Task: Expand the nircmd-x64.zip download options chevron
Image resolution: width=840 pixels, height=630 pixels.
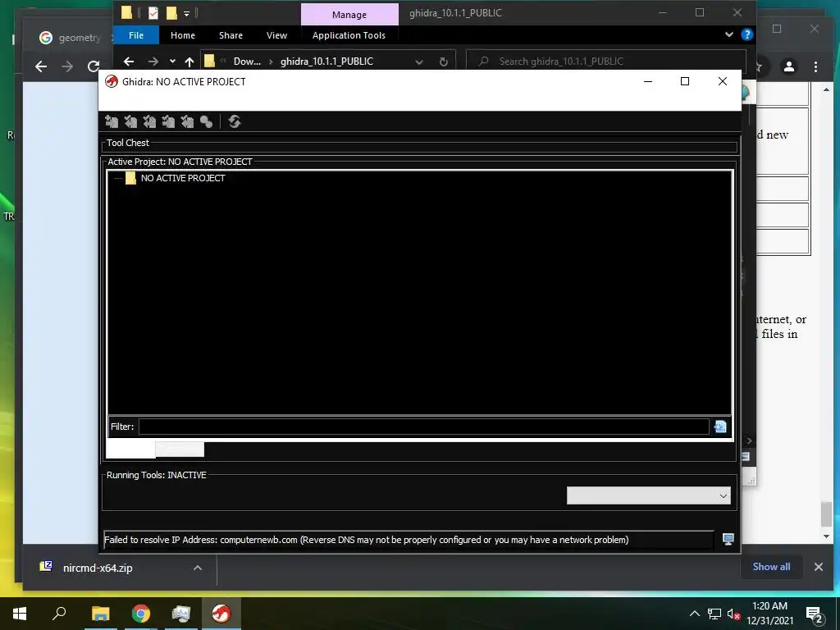Action: (197, 568)
